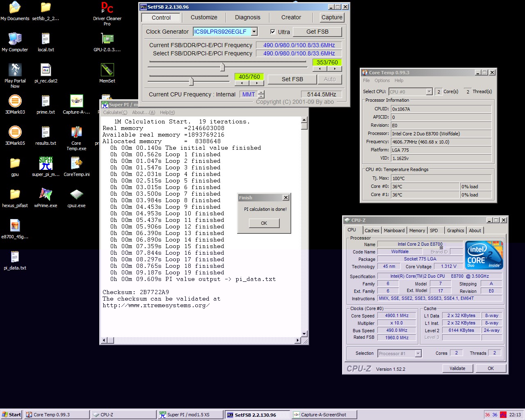
Task: Open the Help menu in Core Temp
Action: (399, 80)
